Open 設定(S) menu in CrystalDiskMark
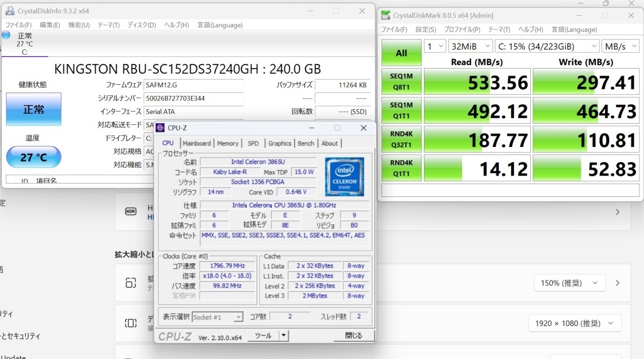The height and width of the screenshot is (359, 644). coord(426,30)
